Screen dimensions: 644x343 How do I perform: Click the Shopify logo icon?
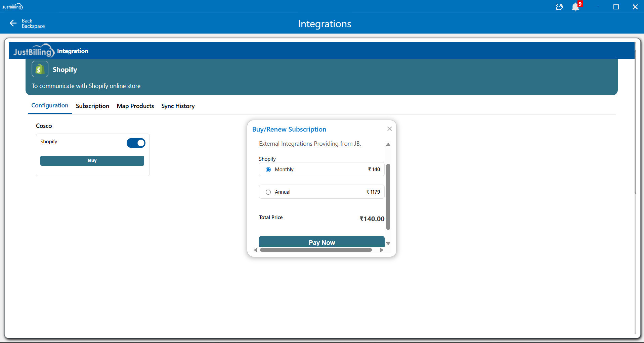click(40, 69)
